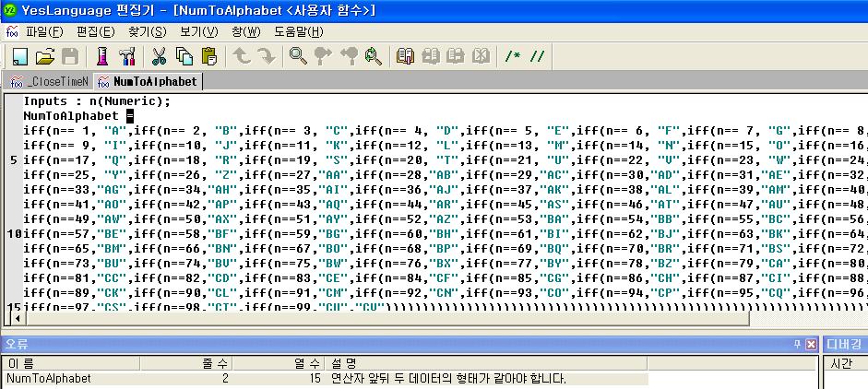The width and height of the screenshot is (868, 389).
Task: Click the magnifier Find icon
Action: click(297, 56)
